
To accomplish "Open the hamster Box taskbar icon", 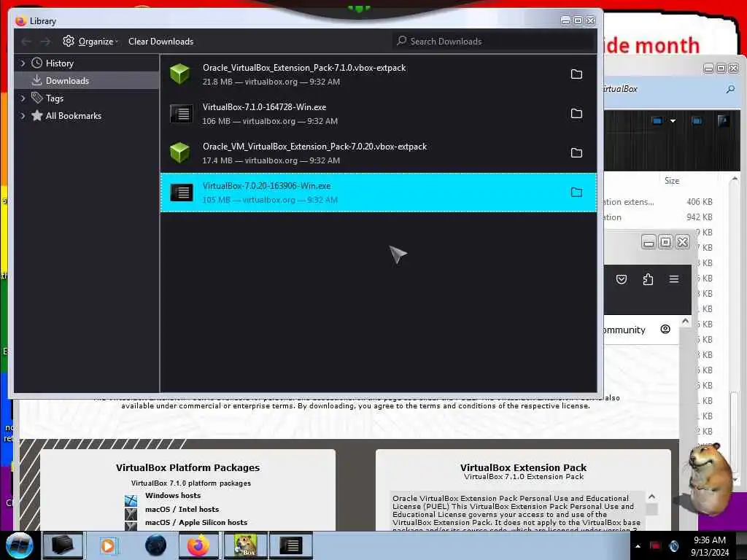I will pos(245,545).
